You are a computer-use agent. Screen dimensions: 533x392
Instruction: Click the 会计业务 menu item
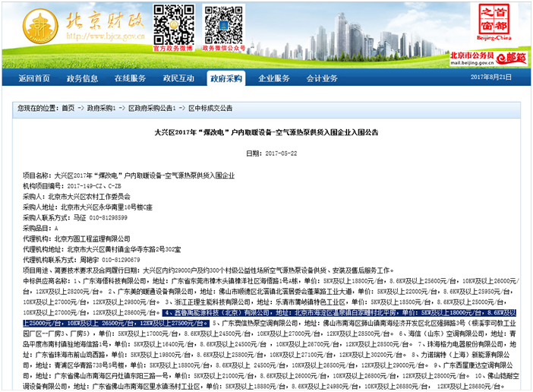pyautogui.click(x=322, y=78)
